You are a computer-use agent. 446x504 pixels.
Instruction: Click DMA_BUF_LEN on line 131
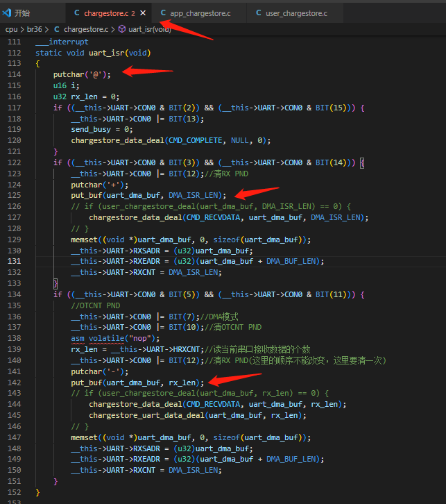click(x=291, y=261)
